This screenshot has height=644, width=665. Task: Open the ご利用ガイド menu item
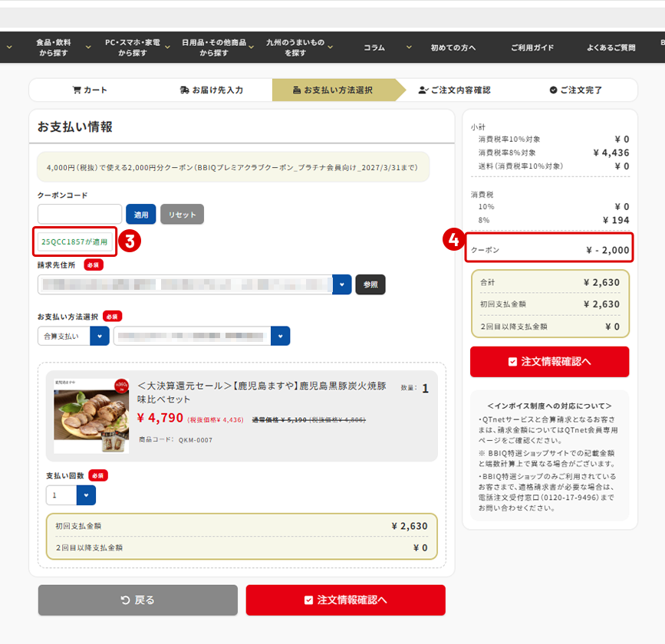pos(532,48)
